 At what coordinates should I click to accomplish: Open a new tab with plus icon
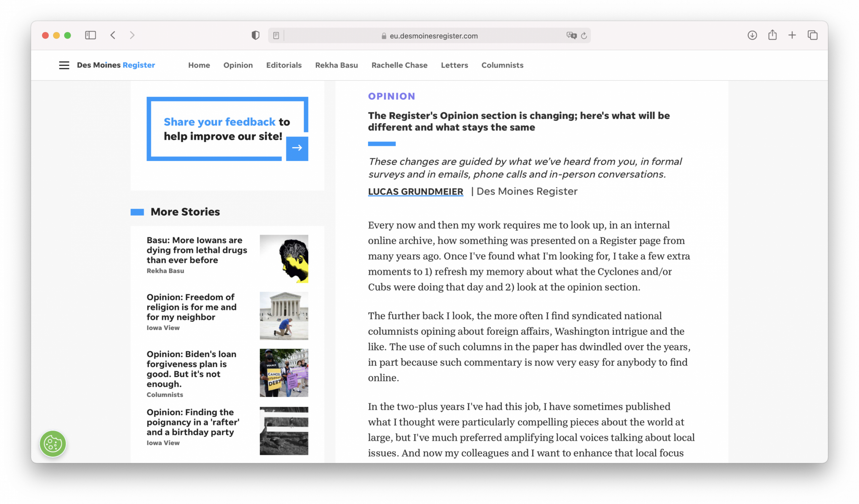pyautogui.click(x=792, y=35)
